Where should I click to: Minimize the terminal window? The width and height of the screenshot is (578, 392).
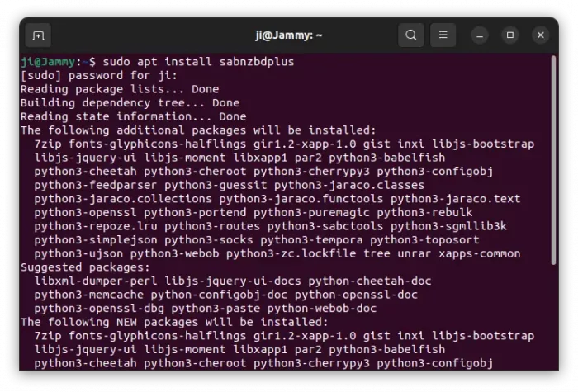[480, 35]
